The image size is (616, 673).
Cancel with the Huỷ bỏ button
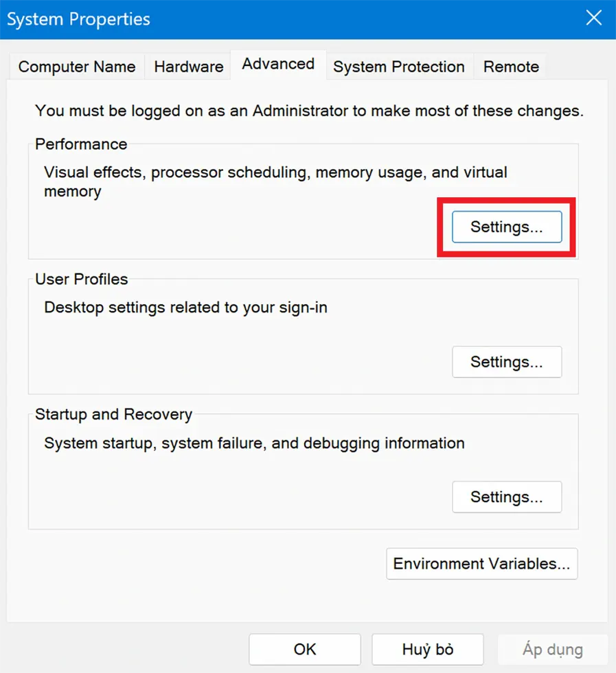(x=427, y=649)
